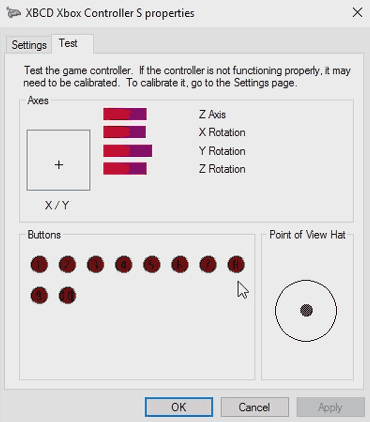Image resolution: width=370 pixels, height=422 pixels.
Task: Click button indicator 8
Action: [236, 265]
